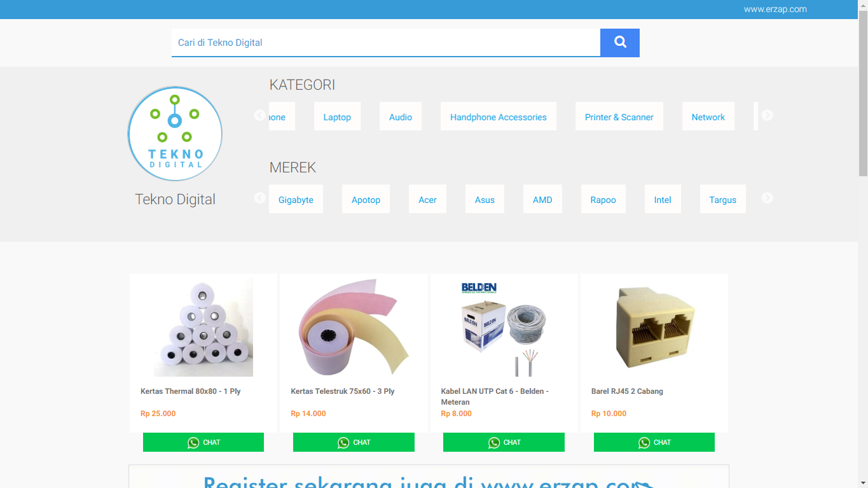Click the magnifier search button
Viewport: 868px width, 488px height.
[x=620, y=43]
